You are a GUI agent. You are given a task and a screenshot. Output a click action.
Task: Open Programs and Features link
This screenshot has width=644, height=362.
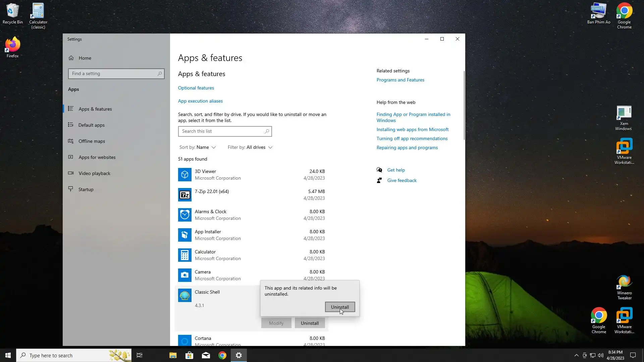click(x=400, y=80)
